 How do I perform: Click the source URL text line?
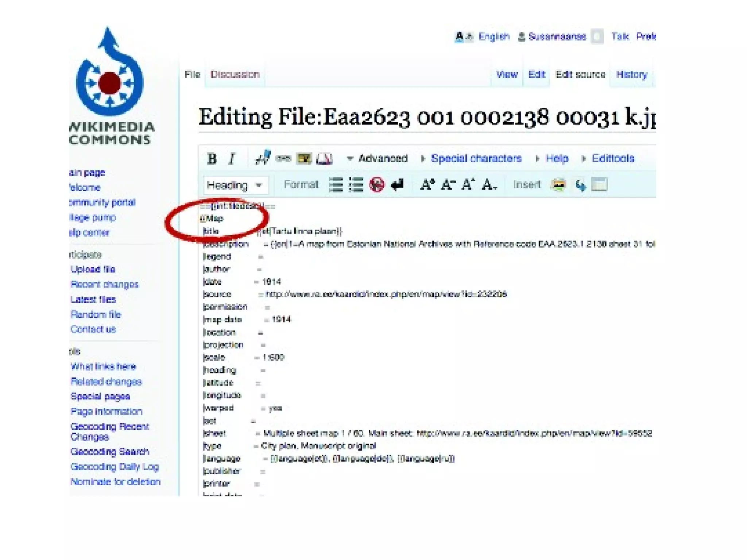point(386,294)
